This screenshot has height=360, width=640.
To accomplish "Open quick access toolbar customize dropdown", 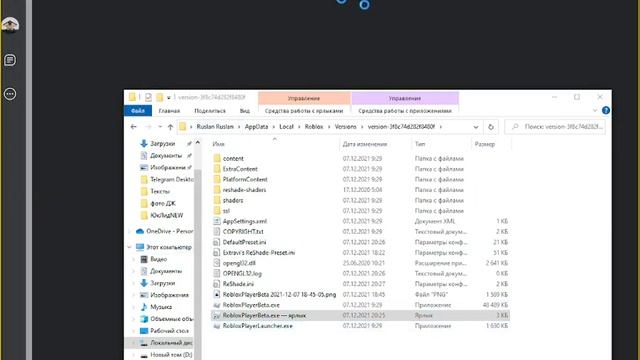I will tap(168, 98).
